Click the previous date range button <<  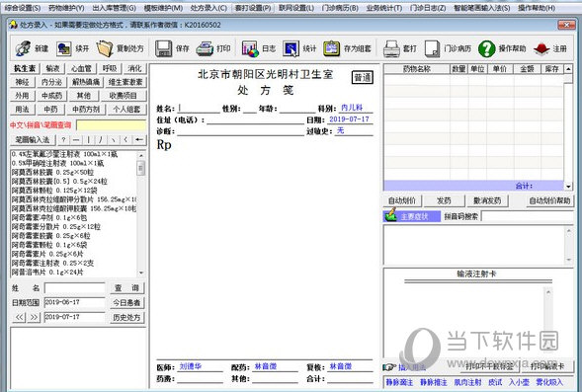click(20, 317)
